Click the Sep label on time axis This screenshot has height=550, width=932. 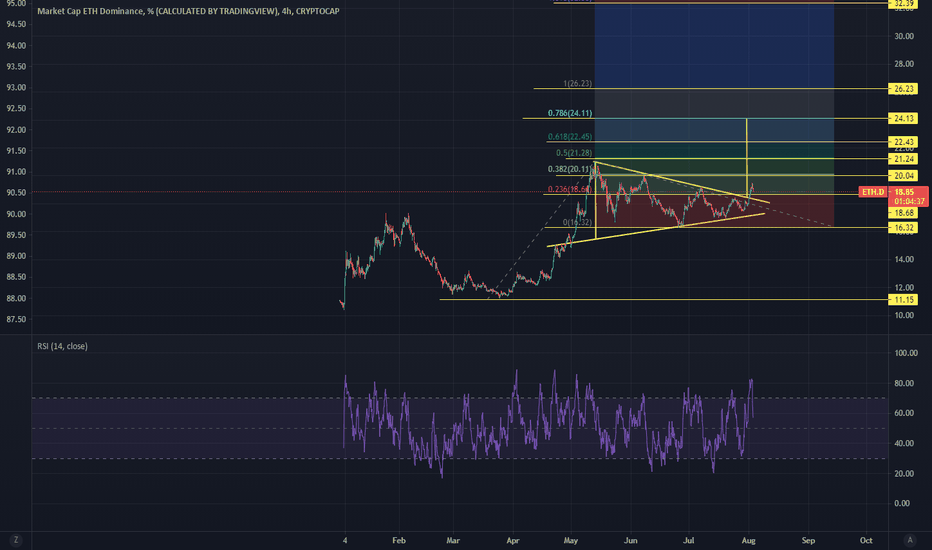tap(808, 540)
